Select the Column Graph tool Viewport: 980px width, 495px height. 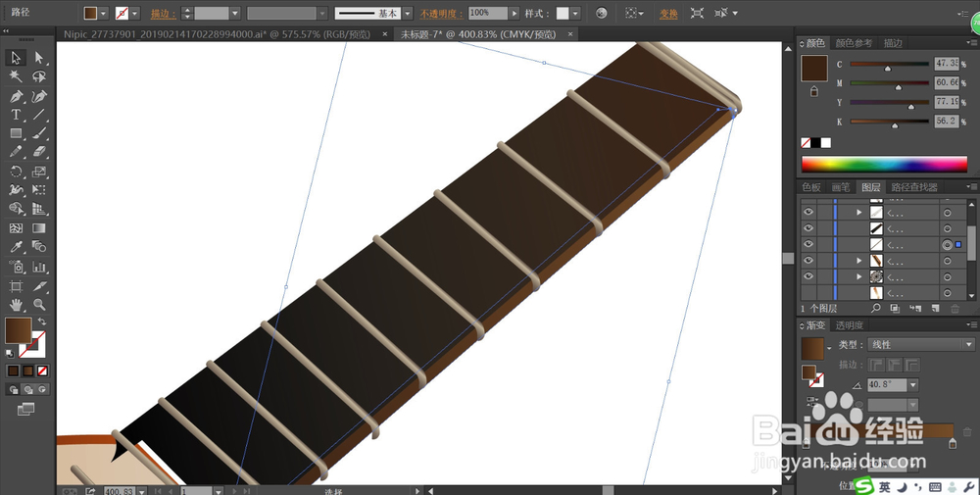coord(39,267)
